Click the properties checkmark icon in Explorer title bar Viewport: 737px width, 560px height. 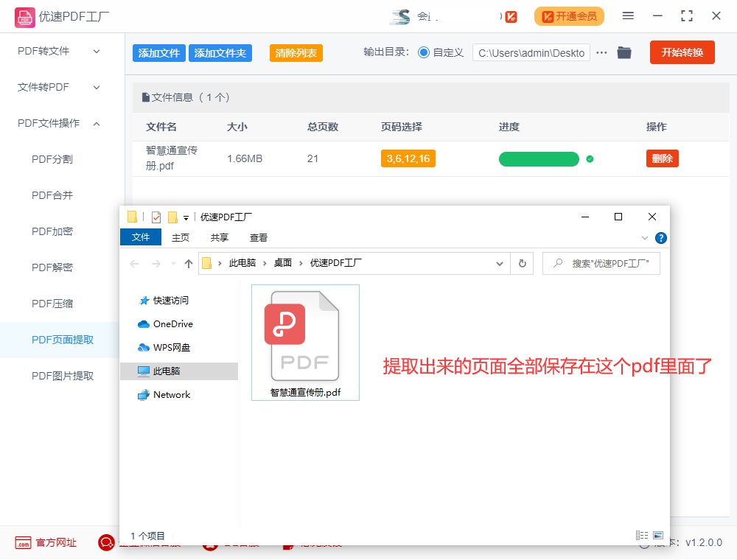point(156,217)
